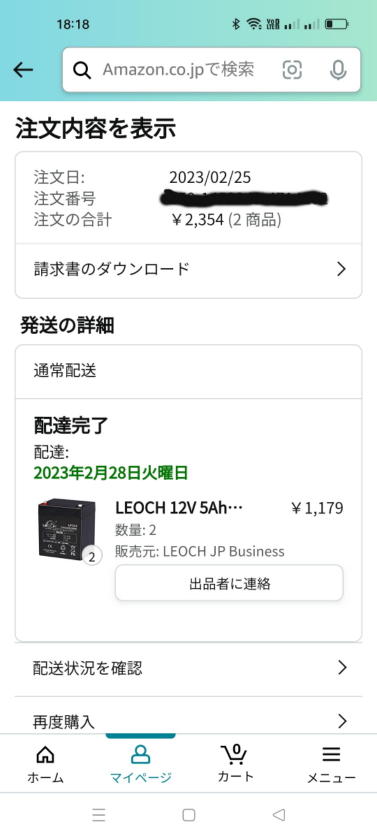Expand 再度購入 chevron
Image resolution: width=377 pixels, height=838 pixels.
tap(342, 722)
